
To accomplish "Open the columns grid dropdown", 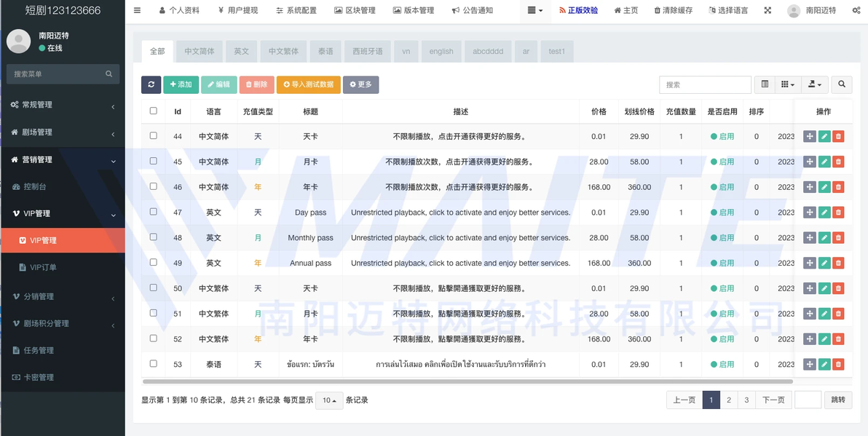I will tap(786, 84).
